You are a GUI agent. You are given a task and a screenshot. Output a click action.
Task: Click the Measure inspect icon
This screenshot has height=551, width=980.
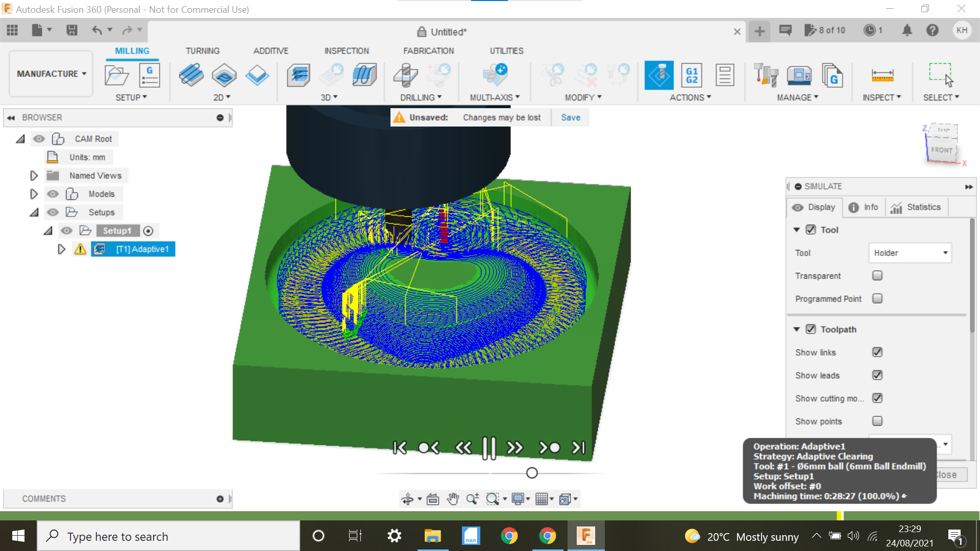click(x=882, y=76)
